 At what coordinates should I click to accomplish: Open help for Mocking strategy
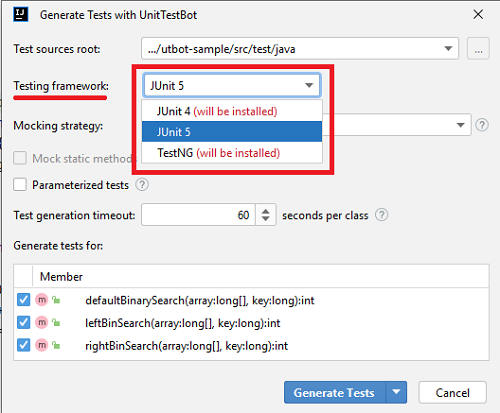pyautogui.click(x=482, y=125)
